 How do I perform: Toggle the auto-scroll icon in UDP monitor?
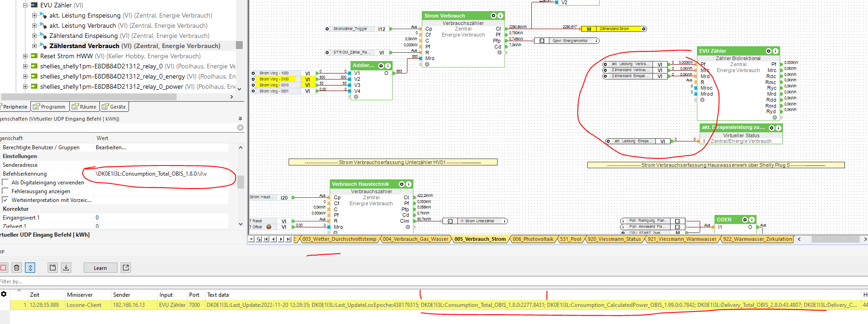(30, 268)
